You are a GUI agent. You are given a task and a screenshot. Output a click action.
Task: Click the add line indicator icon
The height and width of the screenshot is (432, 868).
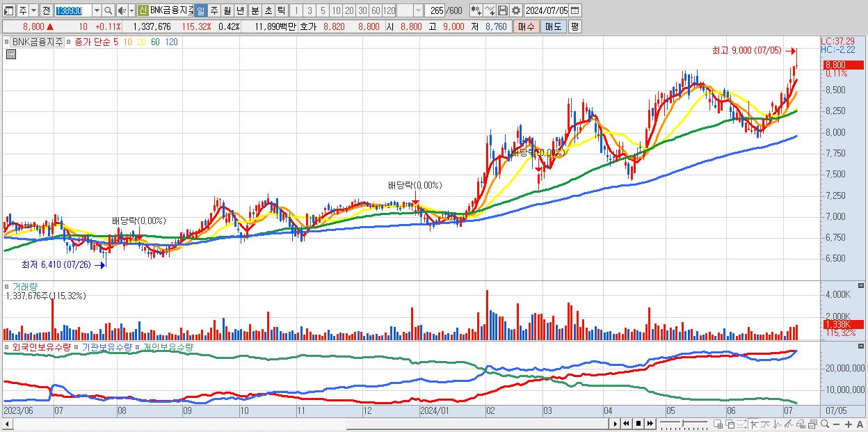[490, 10]
